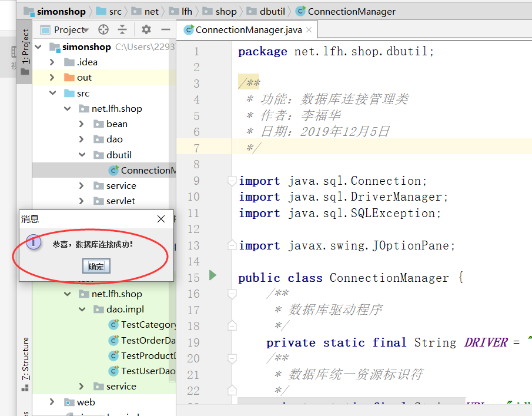This screenshot has height=416, width=532.
Task: Click the info icon in message dialog
Action: [34, 242]
